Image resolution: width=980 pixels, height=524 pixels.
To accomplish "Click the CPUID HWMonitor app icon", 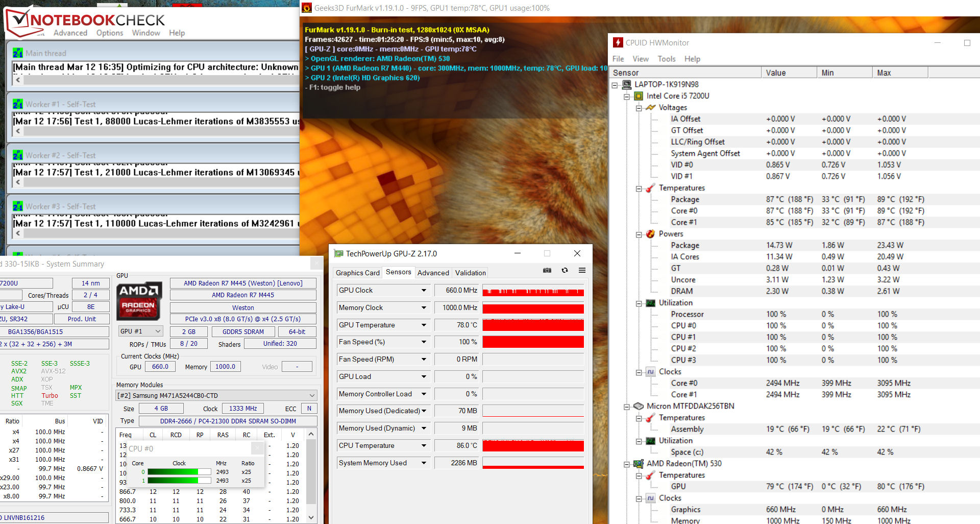I will coord(618,42).
